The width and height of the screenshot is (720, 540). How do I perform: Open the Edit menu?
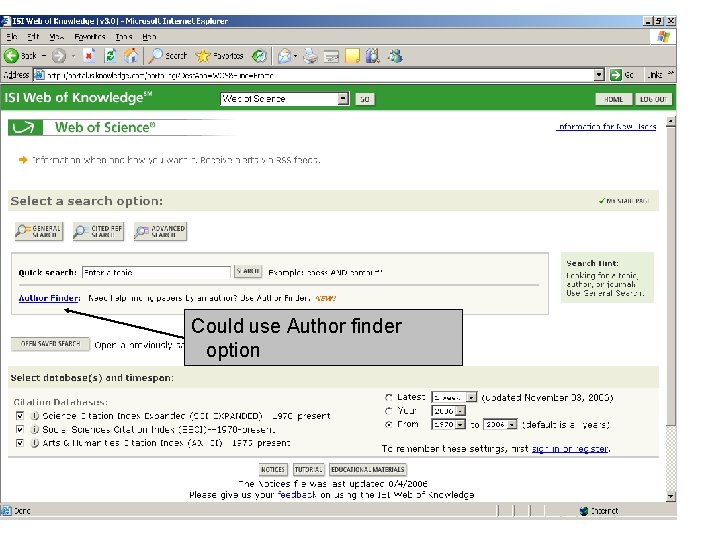(33, 36)
